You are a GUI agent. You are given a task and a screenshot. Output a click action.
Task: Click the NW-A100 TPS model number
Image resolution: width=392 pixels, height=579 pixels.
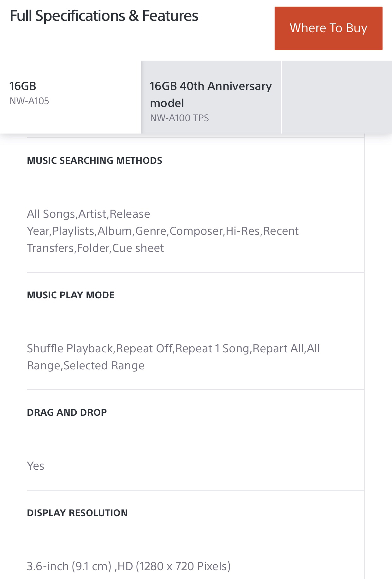179,118
